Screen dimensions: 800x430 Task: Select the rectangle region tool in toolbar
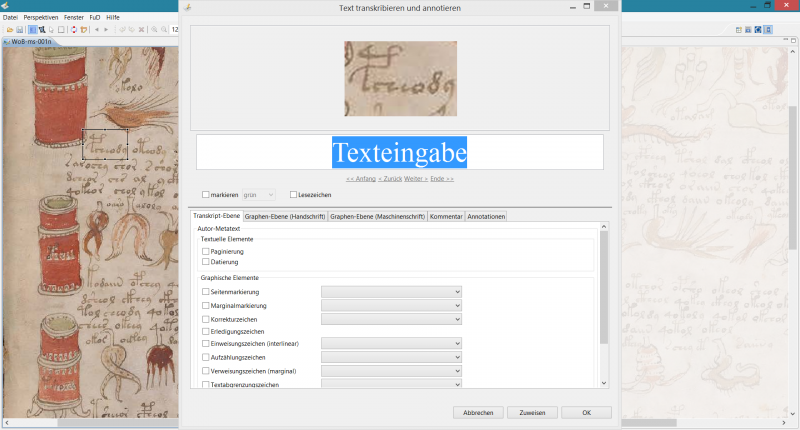click(61, 30)
